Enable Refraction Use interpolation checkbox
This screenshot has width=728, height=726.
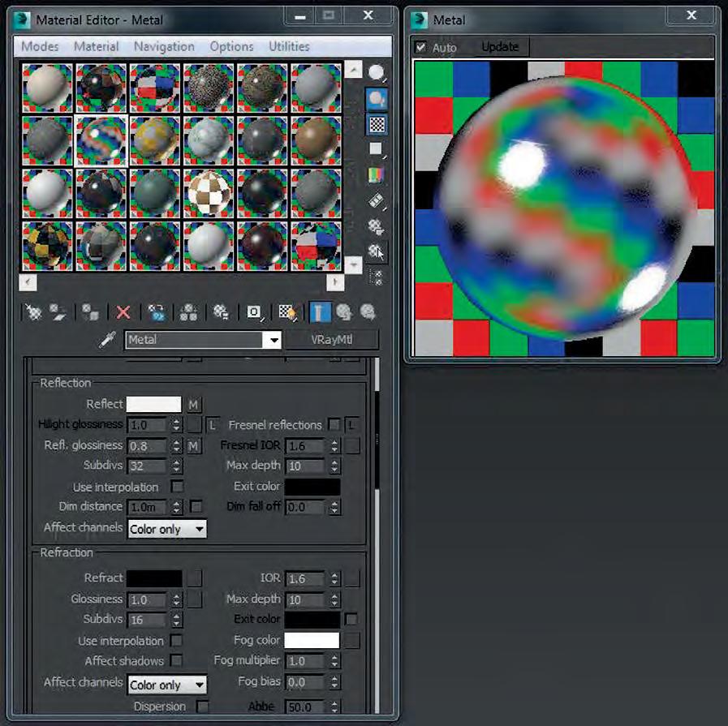pos(176,640)
